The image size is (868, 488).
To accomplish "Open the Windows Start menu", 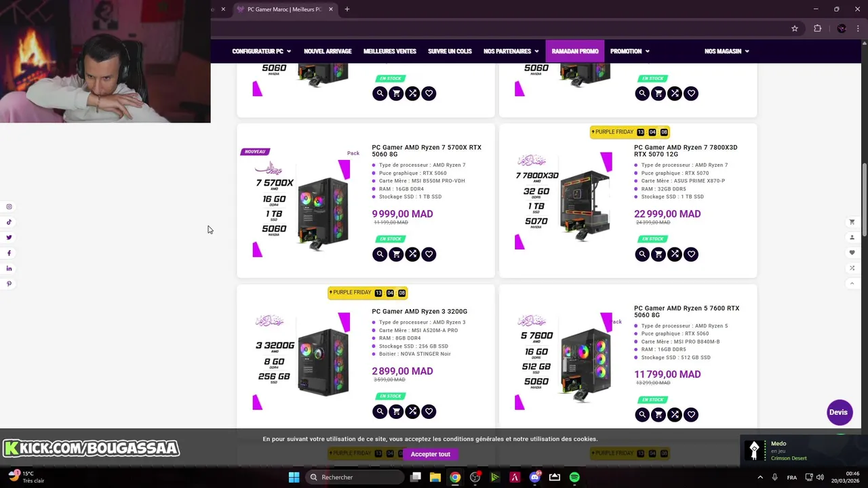I will [294, 477].
